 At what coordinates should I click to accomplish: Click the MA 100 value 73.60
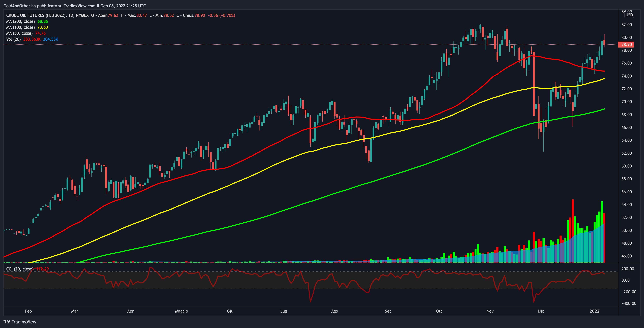(42, 27)
